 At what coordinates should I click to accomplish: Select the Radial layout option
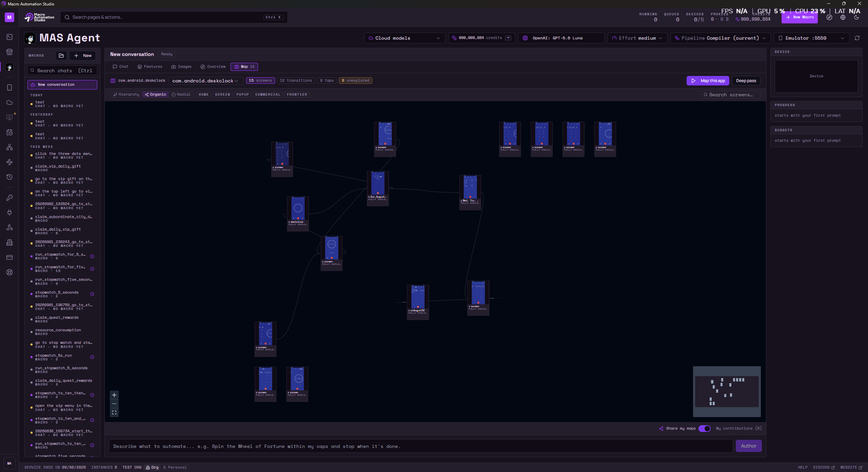pyautogui.click(x=181, y=94)
